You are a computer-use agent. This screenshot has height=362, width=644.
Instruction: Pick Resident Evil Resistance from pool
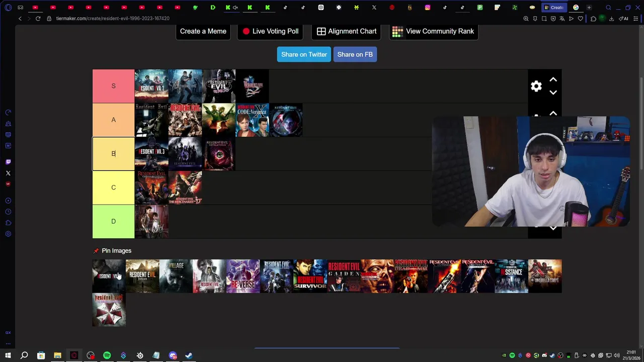(512, 276)
